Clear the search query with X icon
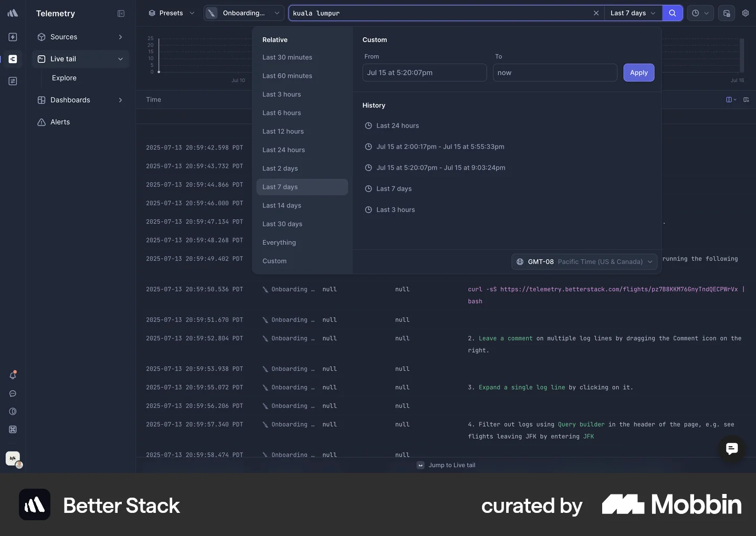Viewport: 756px width, 536px height. [x=596, y=13]
